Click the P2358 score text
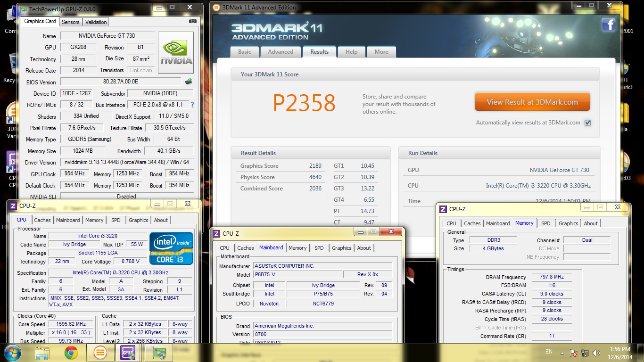Image resolution: width=644 pixels, height=362 pixels. coord(304,103)
